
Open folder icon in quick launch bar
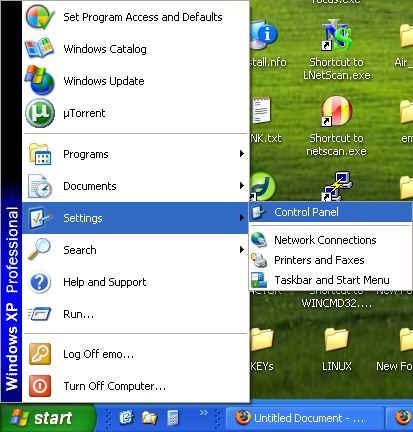149,418
